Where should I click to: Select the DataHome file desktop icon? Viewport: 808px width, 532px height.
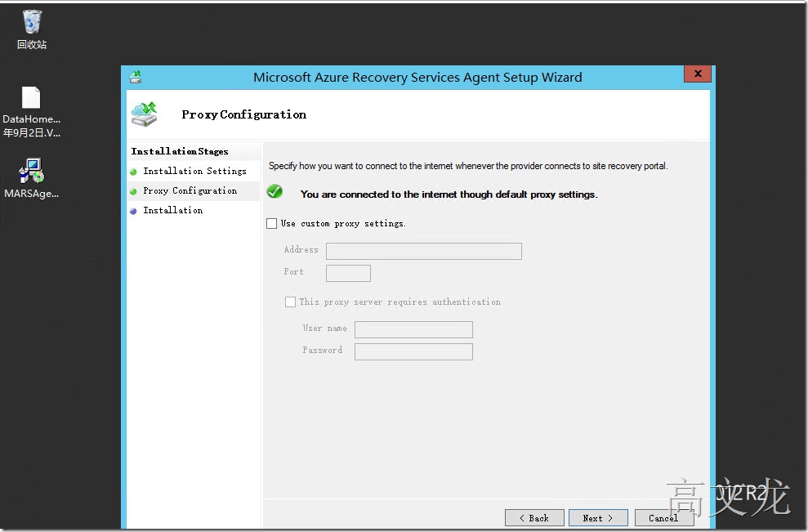tap(31, 112)
